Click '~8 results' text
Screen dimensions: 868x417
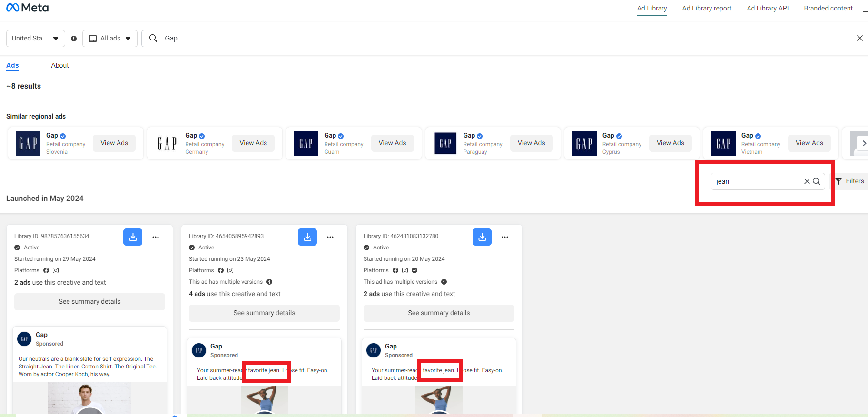coord(23,86)
